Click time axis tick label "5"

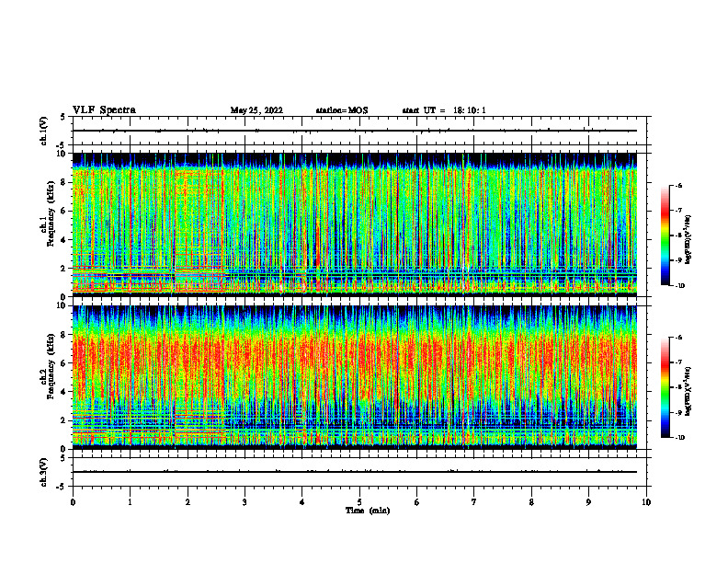tap(359, 502)
